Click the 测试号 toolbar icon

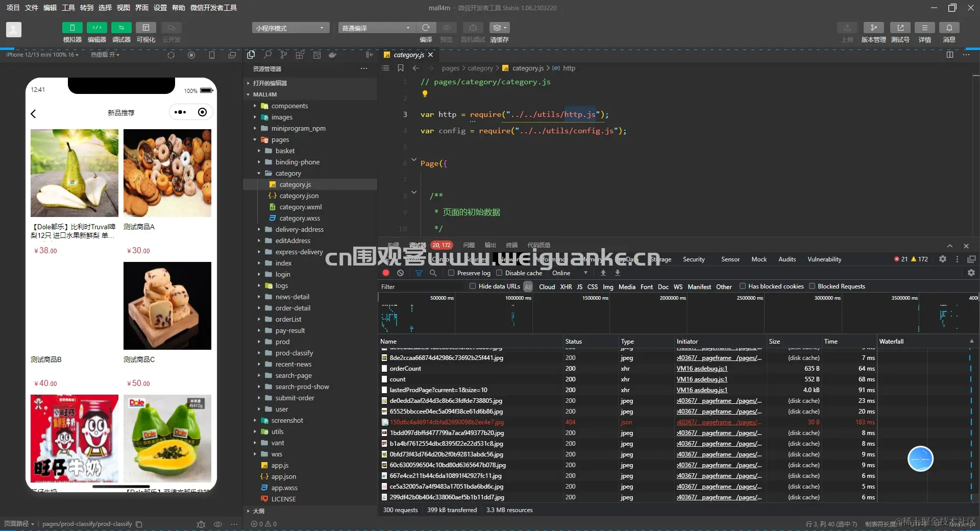(x=900, y=28)
